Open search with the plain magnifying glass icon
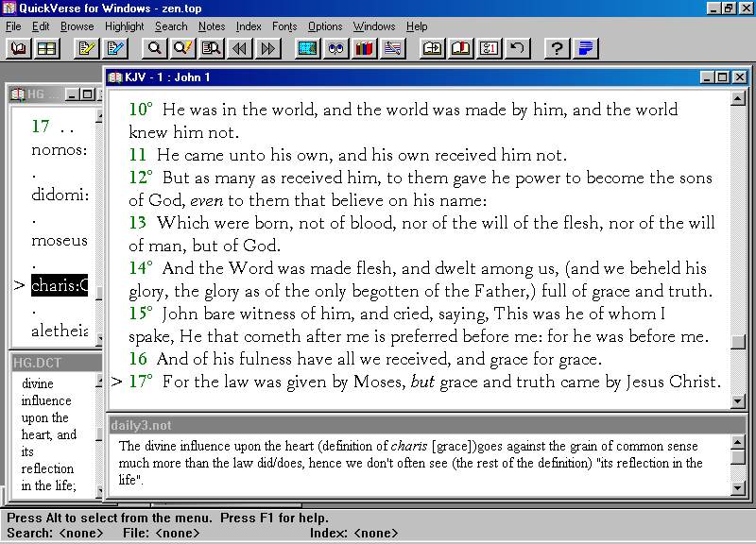Screen dimensions: 756x544 point(155,48)
